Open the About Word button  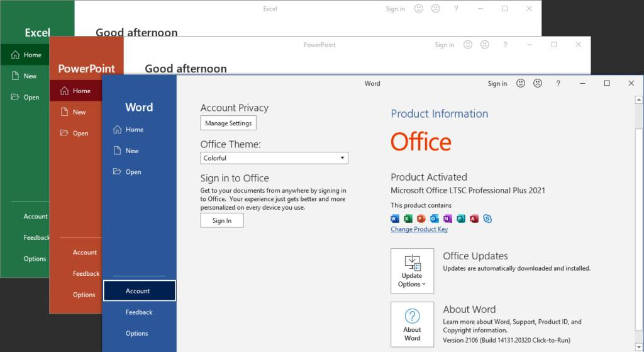point(412,324)
